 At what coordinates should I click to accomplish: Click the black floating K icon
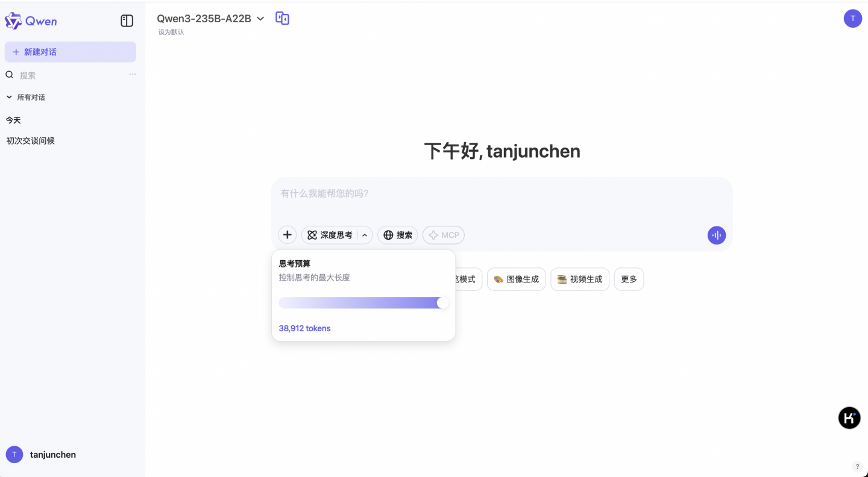(849, 418)
